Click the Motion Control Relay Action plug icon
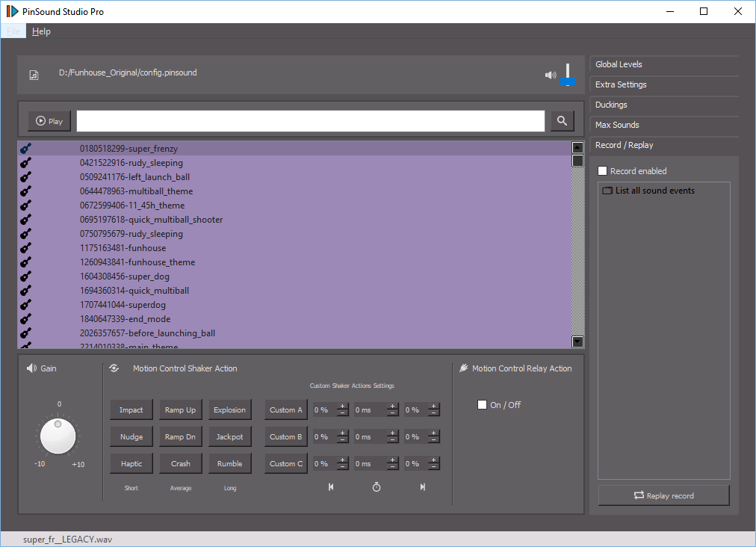Image resolution: width=756 pixels, height=547 pixels. [x=463, y=368]
